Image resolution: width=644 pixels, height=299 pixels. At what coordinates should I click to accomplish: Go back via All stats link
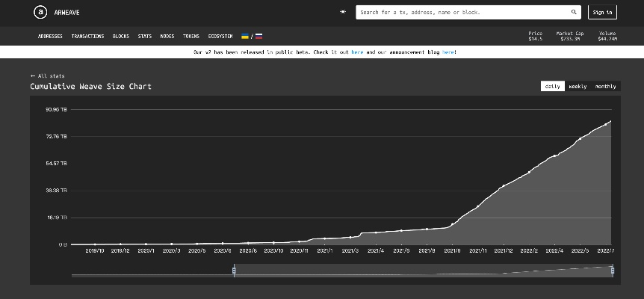(48, 76)
